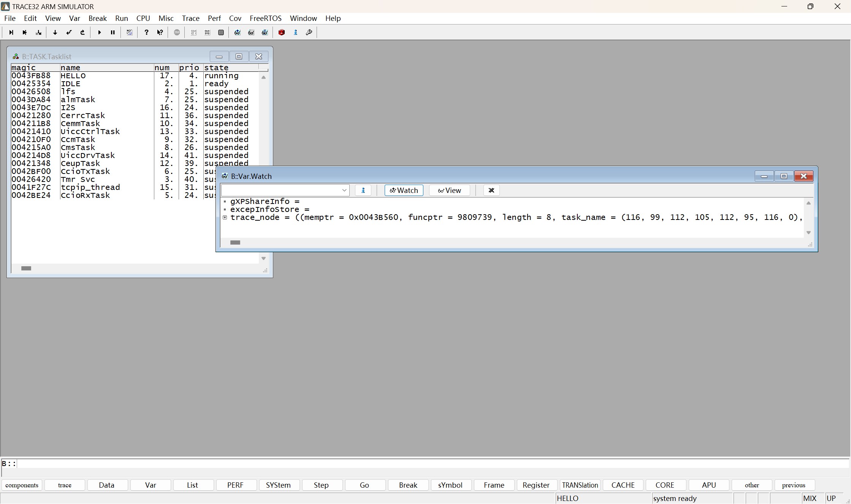Open the wrench settings toolbar icon
Viewport: 851px width, 504px height.
coord(309,32)
